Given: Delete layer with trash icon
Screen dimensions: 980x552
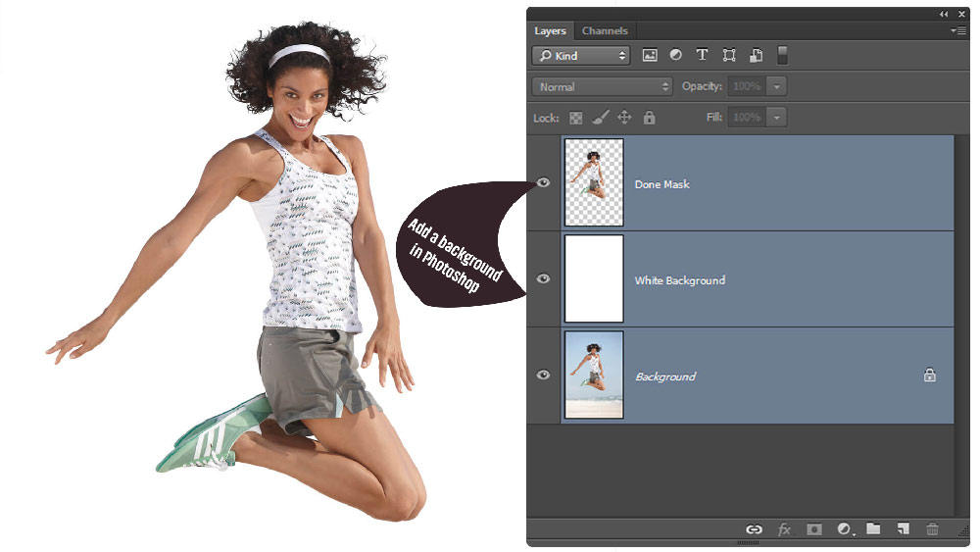Looking at the screenshot, I should click(933, 528).
